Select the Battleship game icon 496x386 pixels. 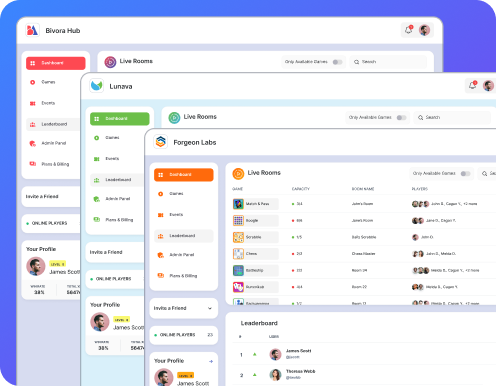click(238, 270)
